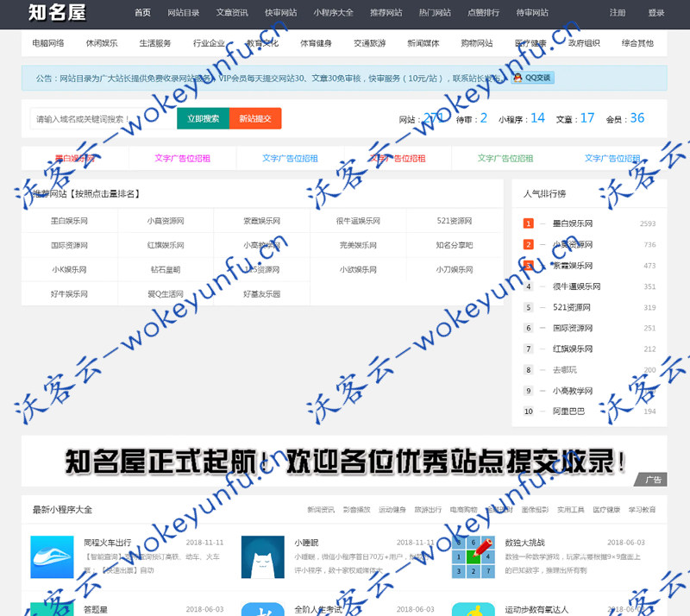The height and width of the screenshot is (616, 690).
Task: Open 521资源网 in the recommended sites grid
Action: 455,221
